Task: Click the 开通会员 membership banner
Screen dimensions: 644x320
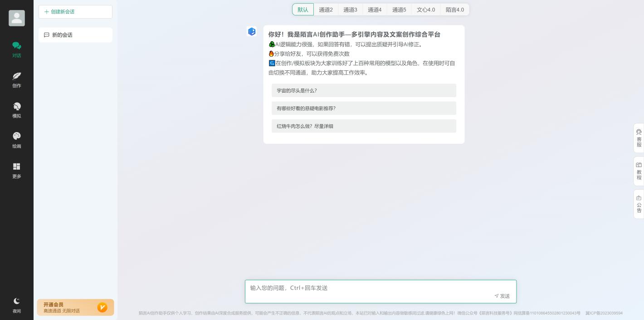Action: 75,307
